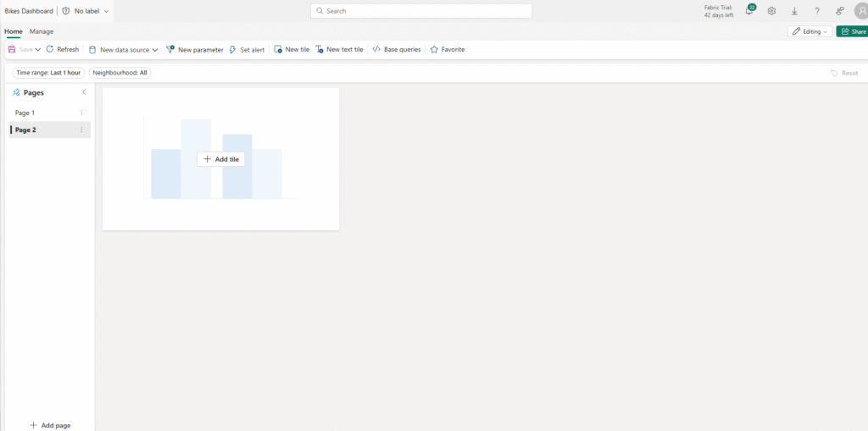Mark dashboard as Favorite
868x431 pixels.
tap(448, 50)
